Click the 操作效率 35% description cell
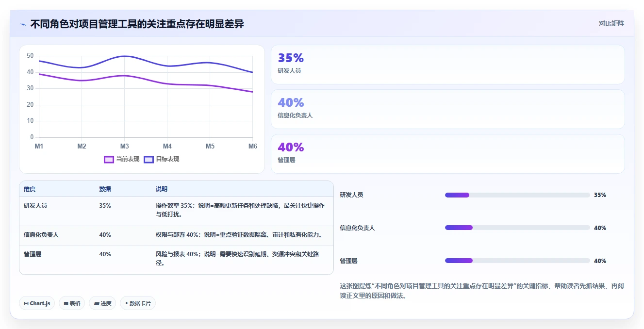The height and width of the screenshot is (329, 644). point(240,210)
